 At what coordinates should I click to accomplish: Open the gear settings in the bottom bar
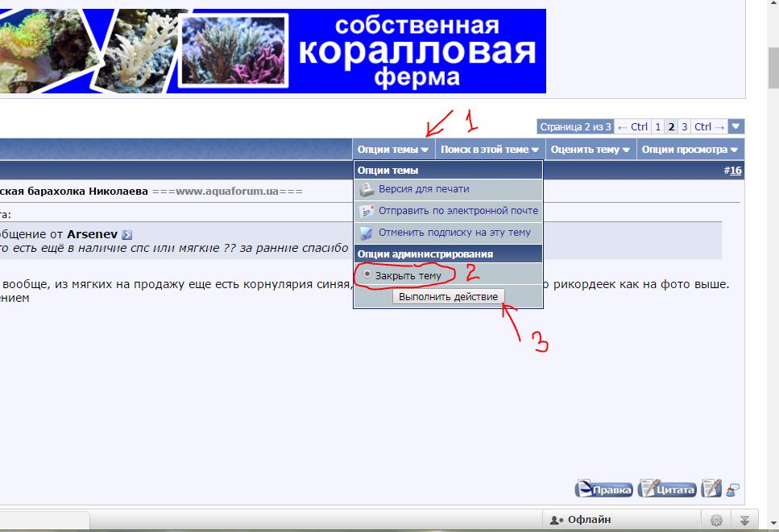[x=716, y=520]
